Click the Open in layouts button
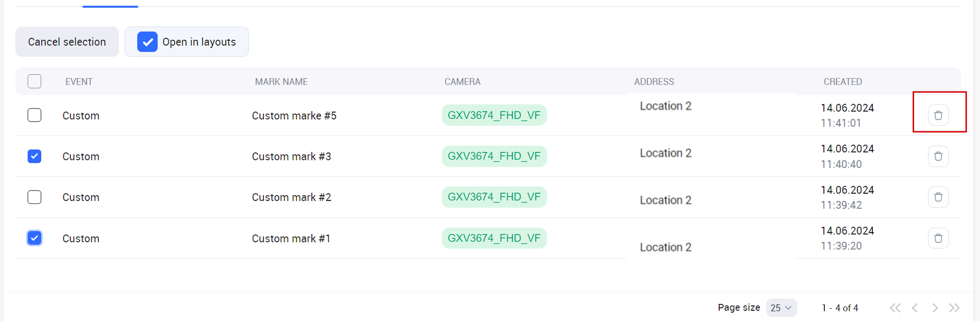Screen dimensions: 980x321 (187, 42)
